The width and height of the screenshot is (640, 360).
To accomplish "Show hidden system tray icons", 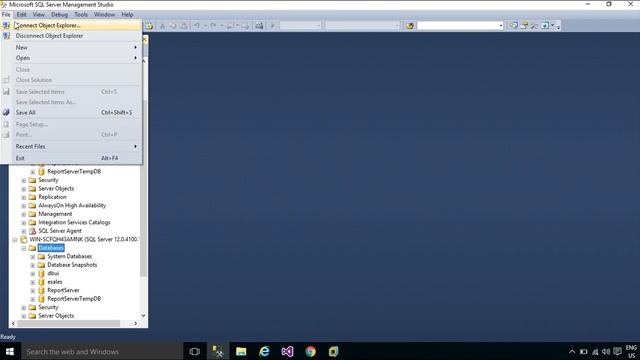I will pyautogui.click(x=572, y=351).
